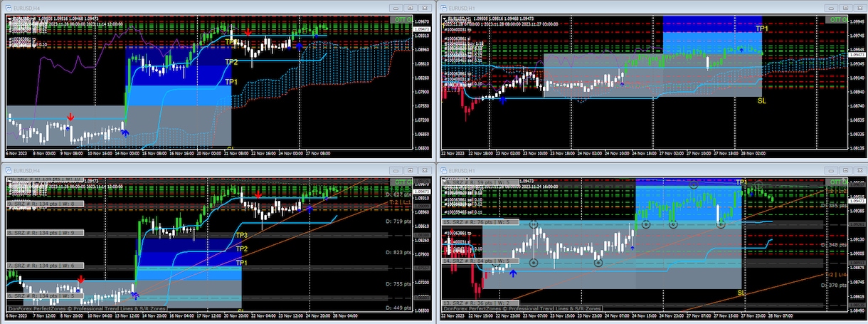This screenshot has height=324, width=868.
Task: Click the 'D: 348 pts' distance label
Action: tap(834, 246)
